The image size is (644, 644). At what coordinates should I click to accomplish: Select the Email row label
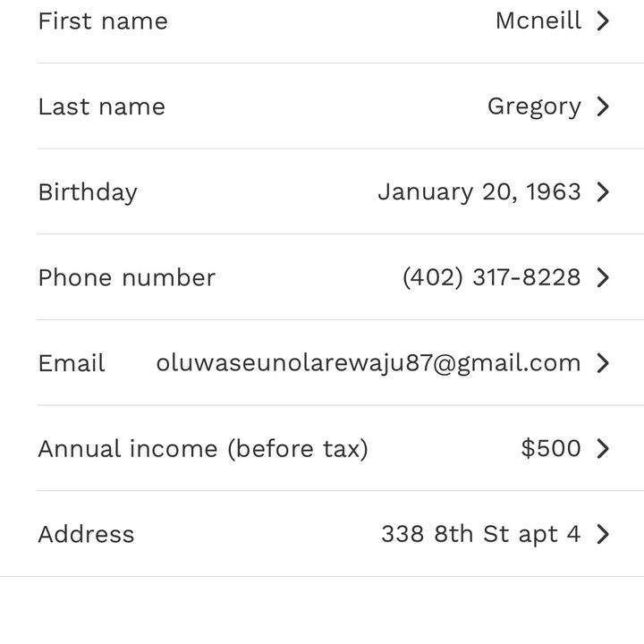click(72, 363)
